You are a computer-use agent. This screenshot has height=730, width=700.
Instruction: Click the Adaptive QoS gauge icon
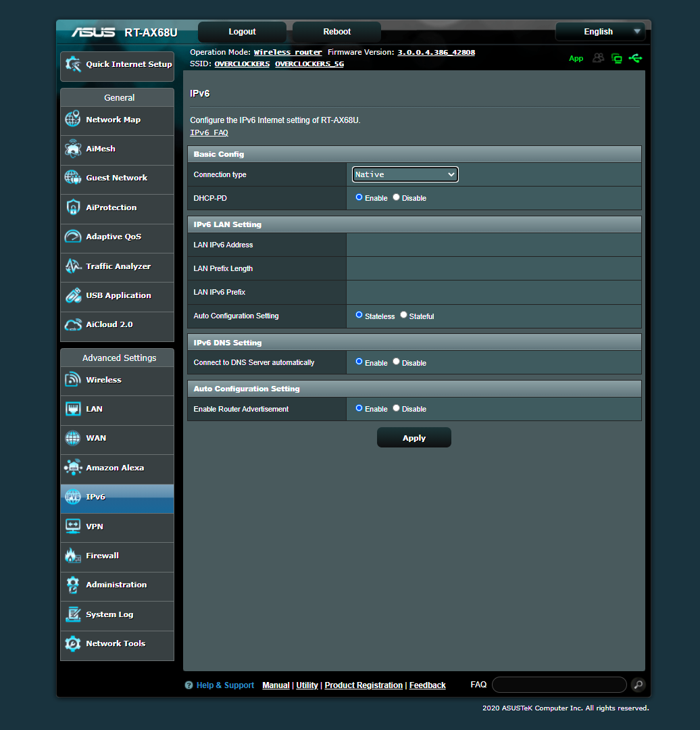[72, 237]
